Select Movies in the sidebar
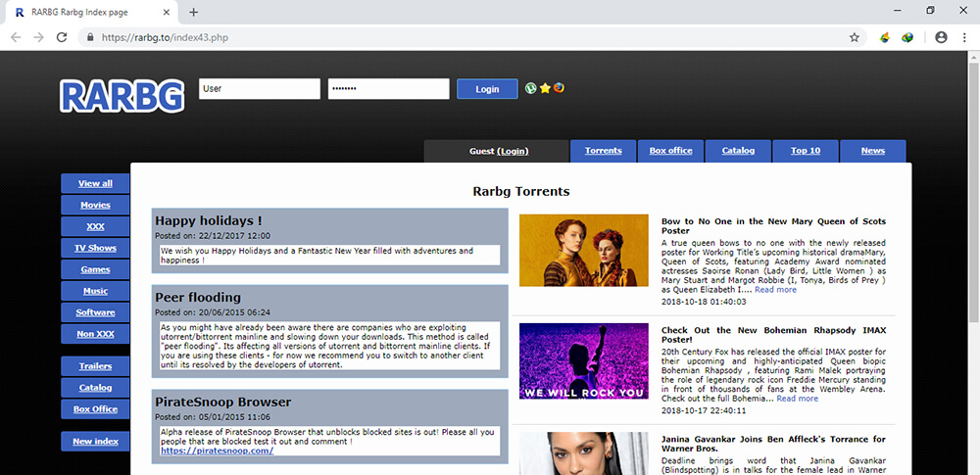 coord(95,205)
